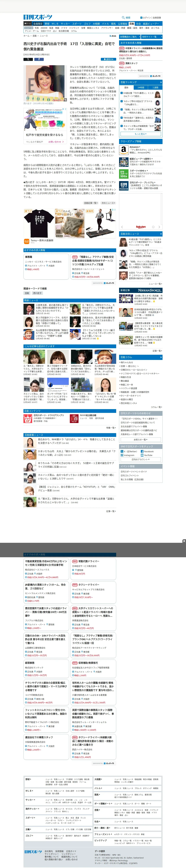Click the home icon in navigation bar

pos(28,24)
